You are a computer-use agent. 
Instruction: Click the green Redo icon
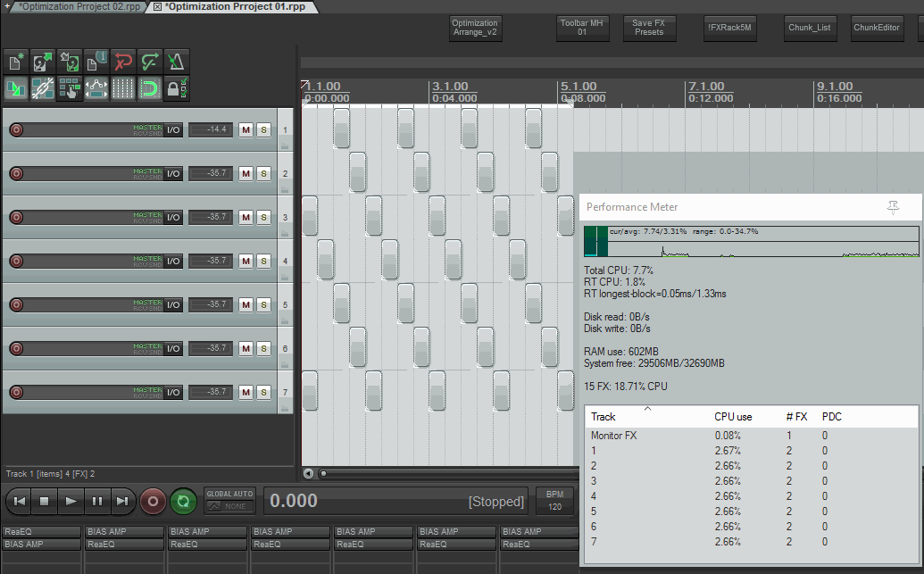point(150,62)
